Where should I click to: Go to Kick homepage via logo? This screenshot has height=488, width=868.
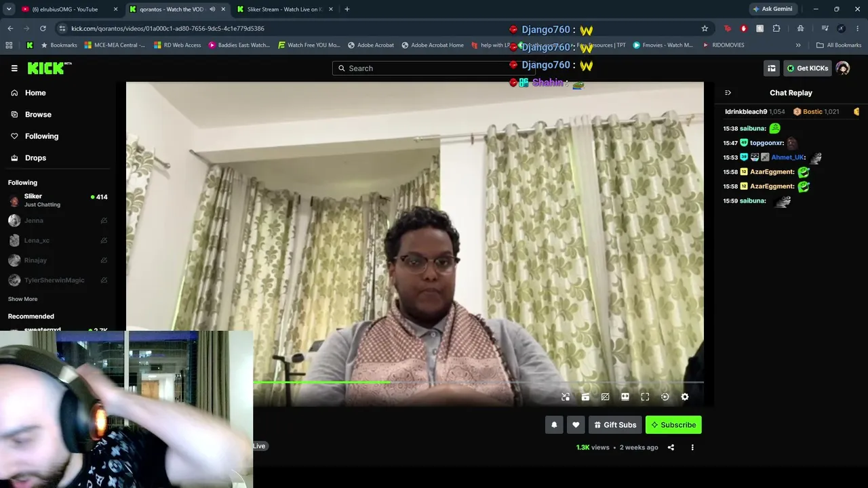tap(50, 68)
